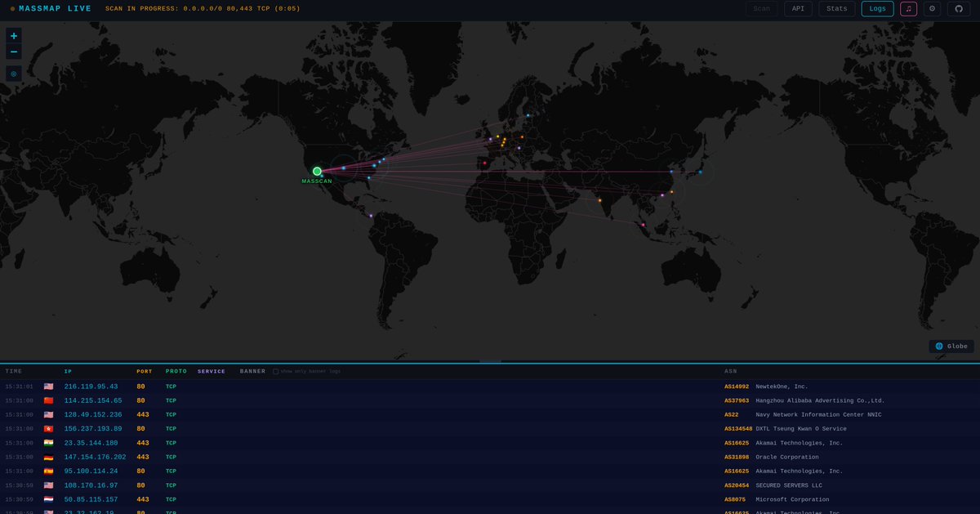Image resolution: width=980 pixels, height=514 pixels.
Task: Click the Hong Kong flag beside 156.237.193.89
Action: [48, 429]
